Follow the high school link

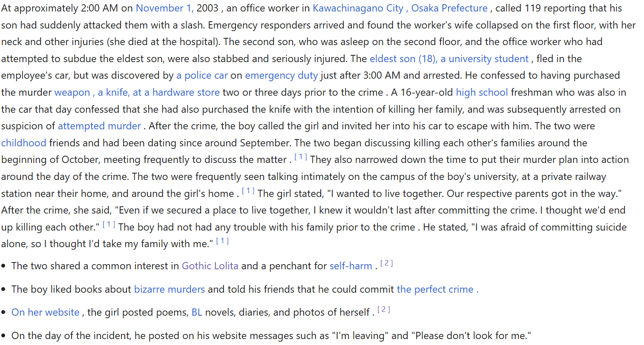click(x=482, y=92)
